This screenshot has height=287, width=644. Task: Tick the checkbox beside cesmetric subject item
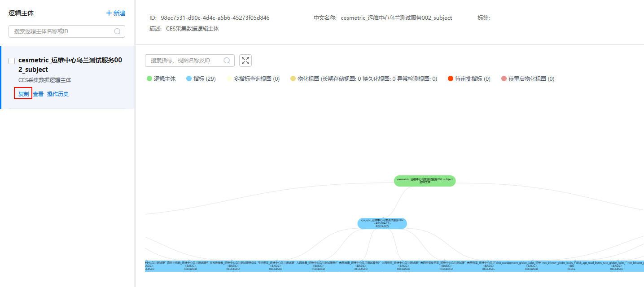tap(12, 61)
